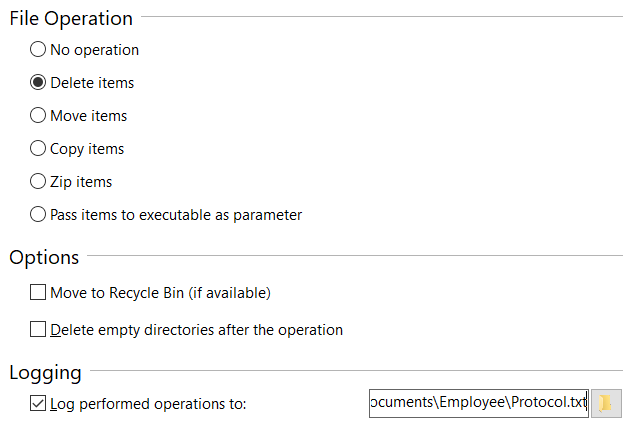Click the 'Delete items' label text
The height and width of the screenshot is (429, 630).
tap(92, 82)
